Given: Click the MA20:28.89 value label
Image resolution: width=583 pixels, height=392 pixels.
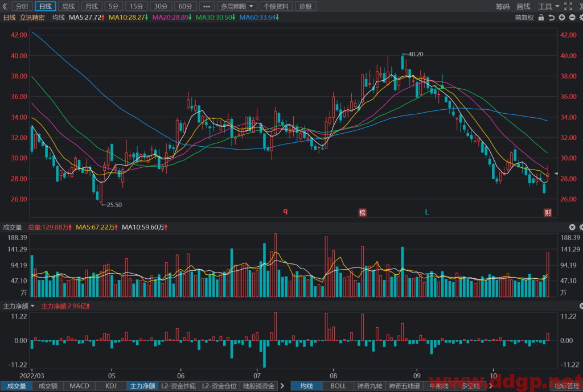Looking at the screenshot, I should [x=172, y=18].
